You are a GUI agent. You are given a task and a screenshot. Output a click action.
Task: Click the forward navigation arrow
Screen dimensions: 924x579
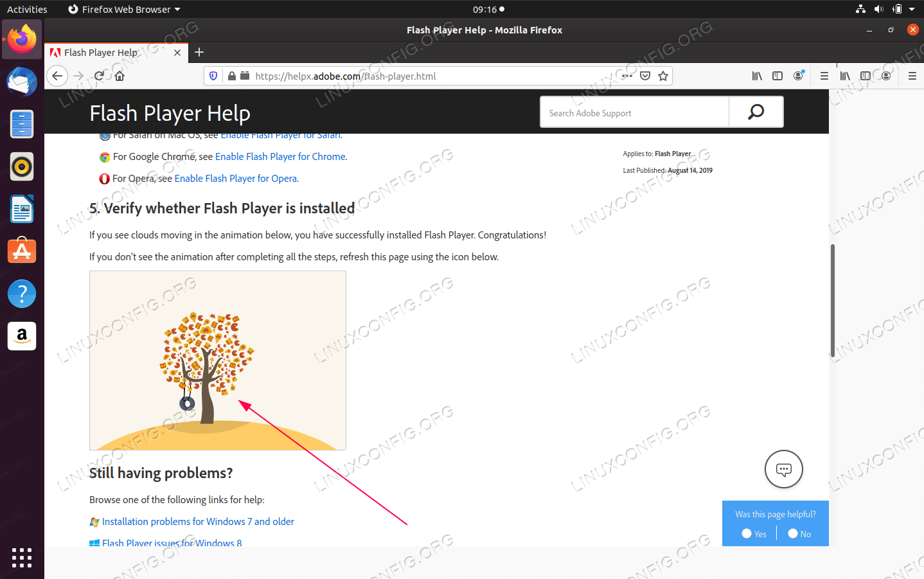[x=78, y=76]
